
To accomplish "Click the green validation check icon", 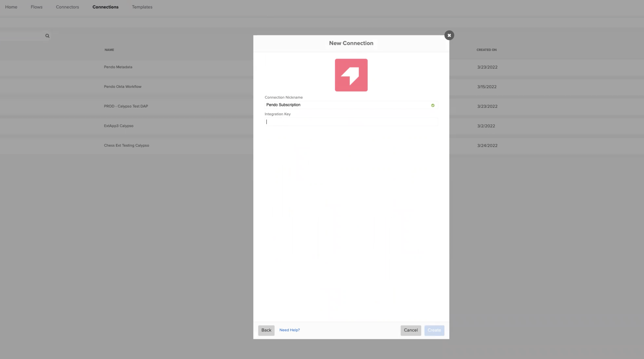I will click(433, 105).
